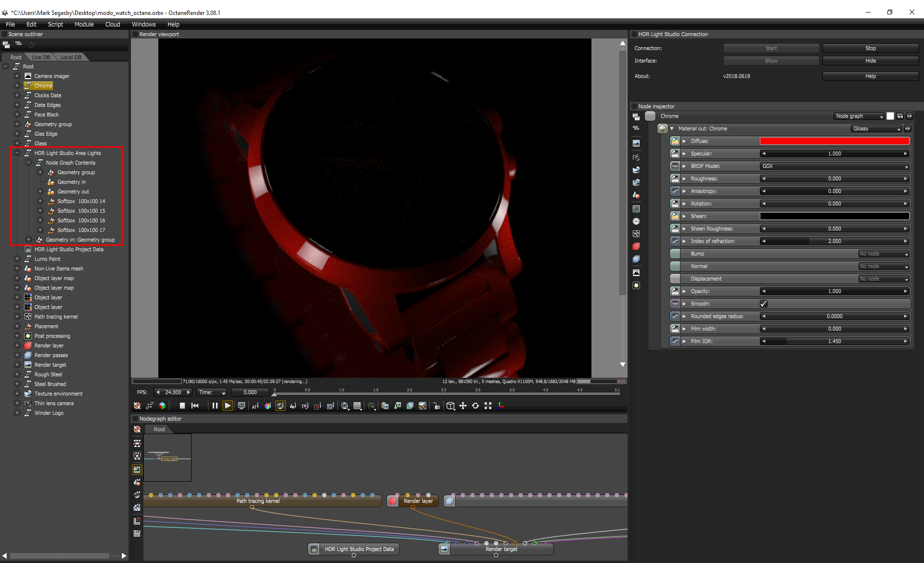This screenshot has height=563, width=924.
Task: Switch to the Local DB tab
Action: [x=71, y=57]
